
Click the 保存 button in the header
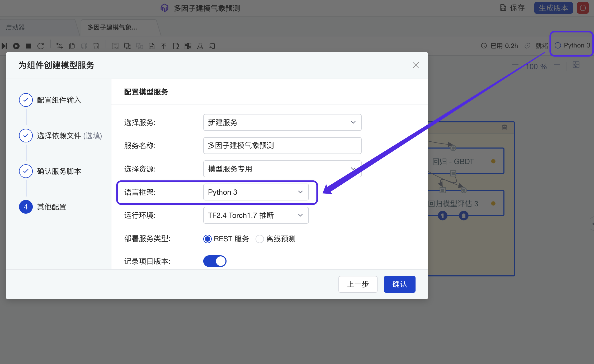tap(512, 8)
